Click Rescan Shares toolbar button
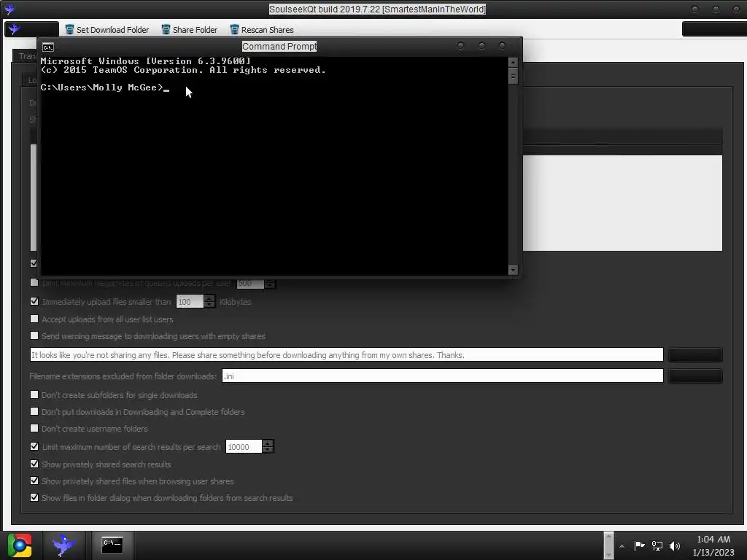This screenshot has width=747, height=560. [262, 29]
